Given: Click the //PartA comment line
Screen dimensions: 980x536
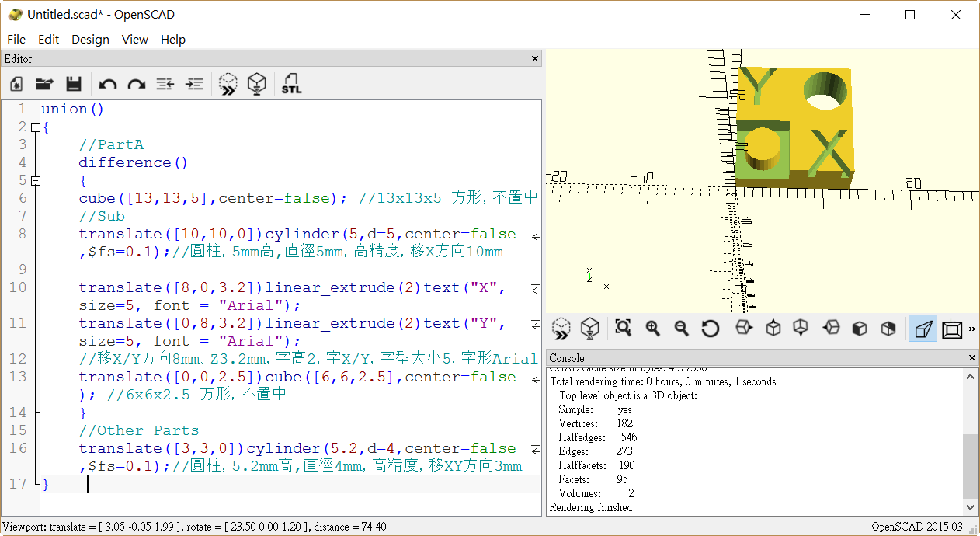Looking at the screenshot, I should 110,144.
